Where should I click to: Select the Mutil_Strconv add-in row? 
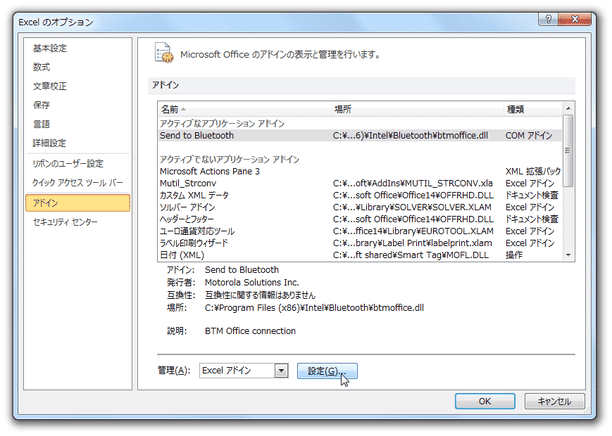click(x=360, y=183)
